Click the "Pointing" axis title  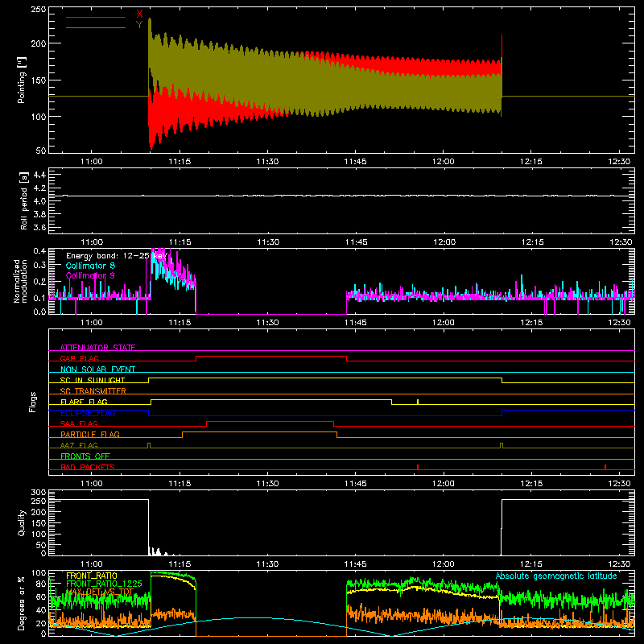[22, 80]
